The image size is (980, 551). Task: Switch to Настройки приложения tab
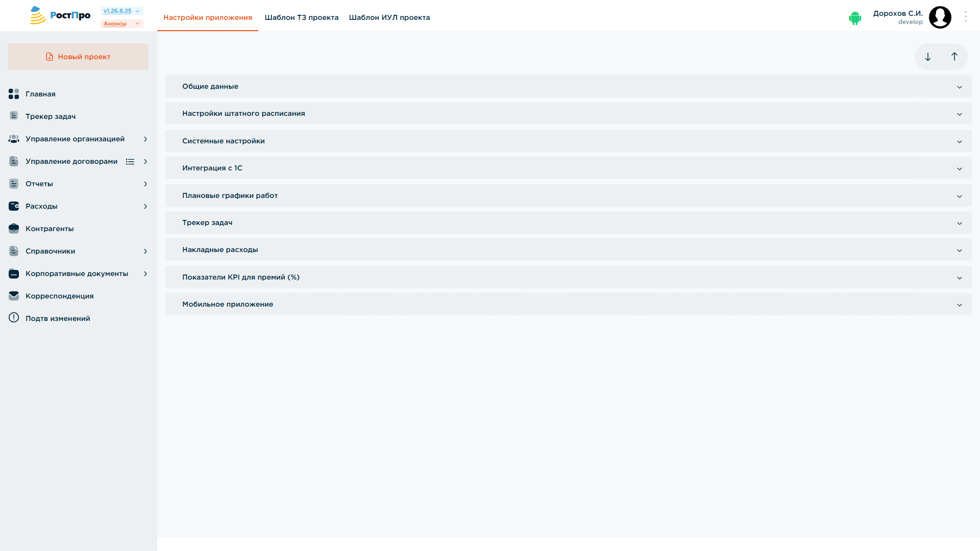tap(208, 17)
